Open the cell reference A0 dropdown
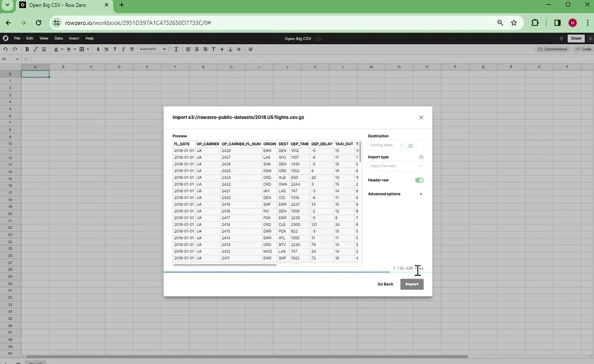Image resolution: width=594 pixels, height=364 pixels. coord(17,59)
